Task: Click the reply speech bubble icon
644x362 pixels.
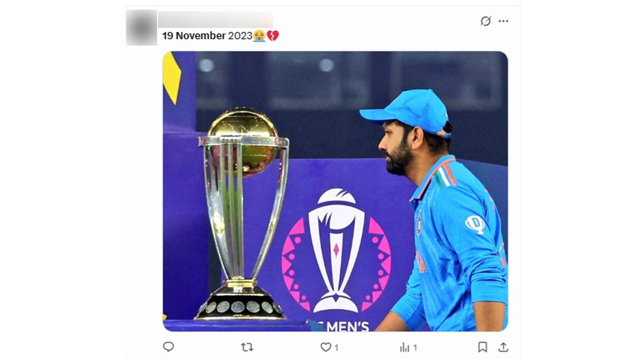Action: click(169, 347)
